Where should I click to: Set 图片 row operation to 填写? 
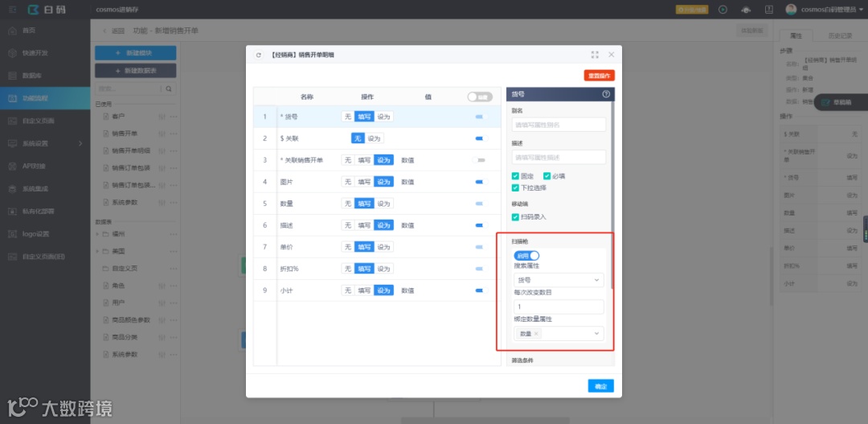[x=364, y=182]
